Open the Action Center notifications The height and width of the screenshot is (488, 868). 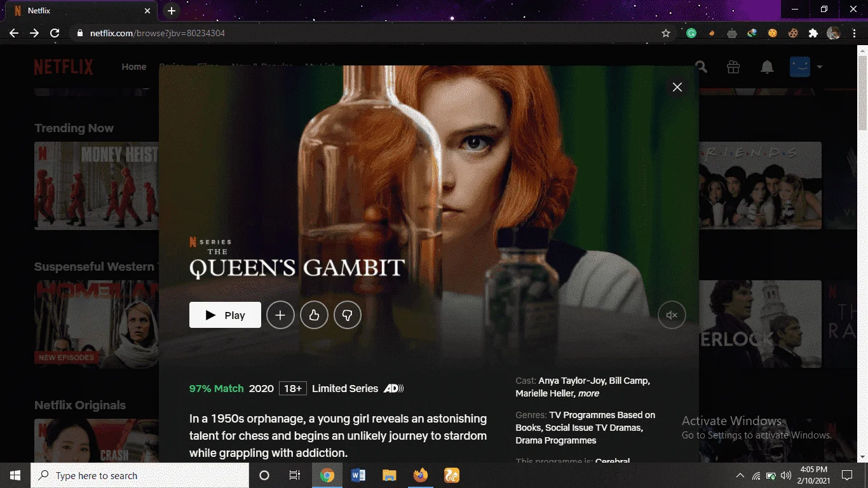[x=847, y=475]
